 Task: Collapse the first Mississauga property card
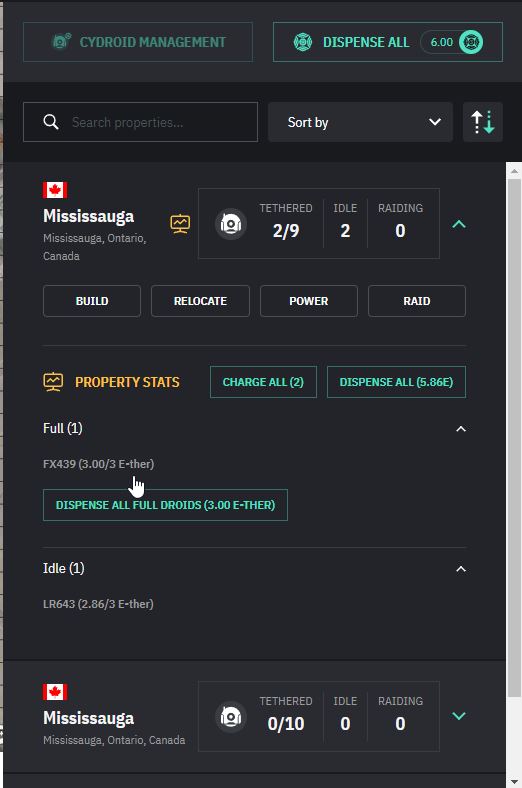point(459,224)
